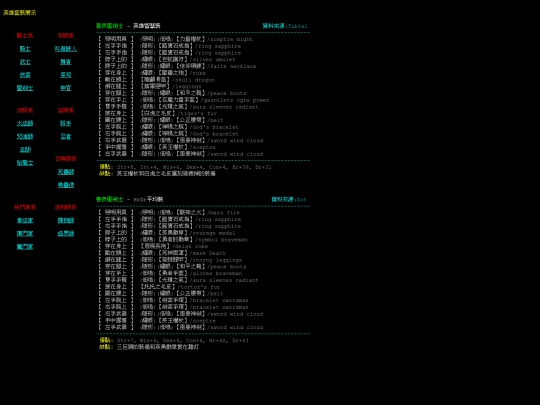
Task: Select the '/gloves braveman' equipment row
Action: [170, 273]
